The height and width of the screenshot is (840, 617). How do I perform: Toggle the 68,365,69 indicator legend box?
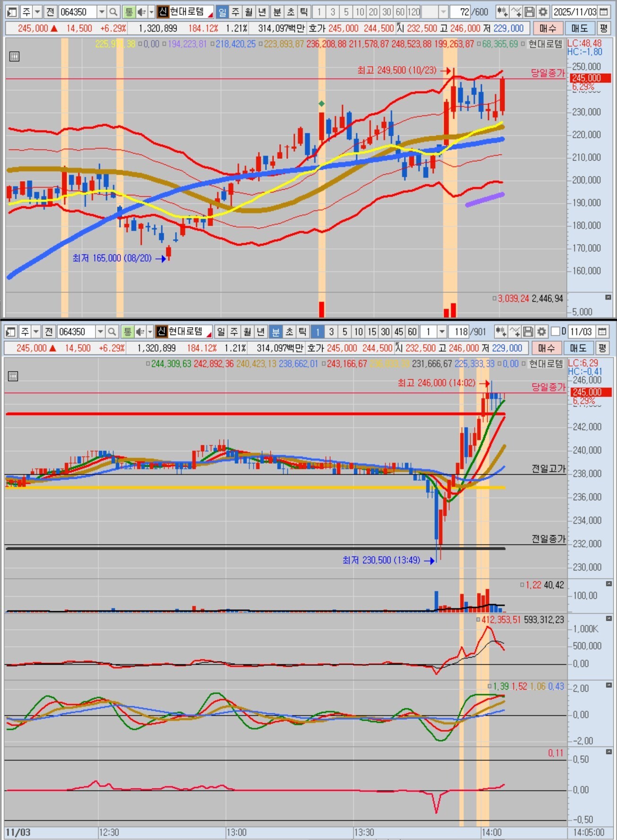coord(479,44)
